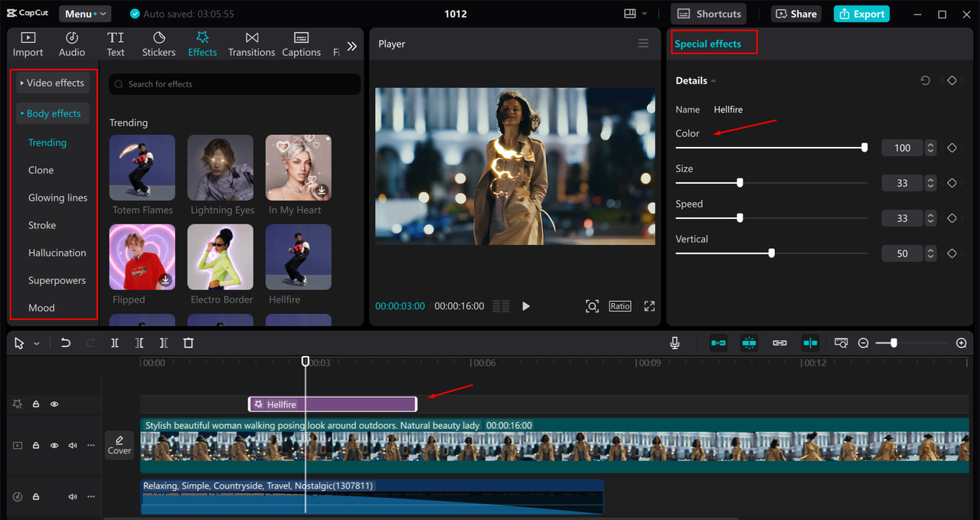Toggle clip linkage chain icon
The height and width of the screenshot is (520, 980).
[x=779, y=343]
